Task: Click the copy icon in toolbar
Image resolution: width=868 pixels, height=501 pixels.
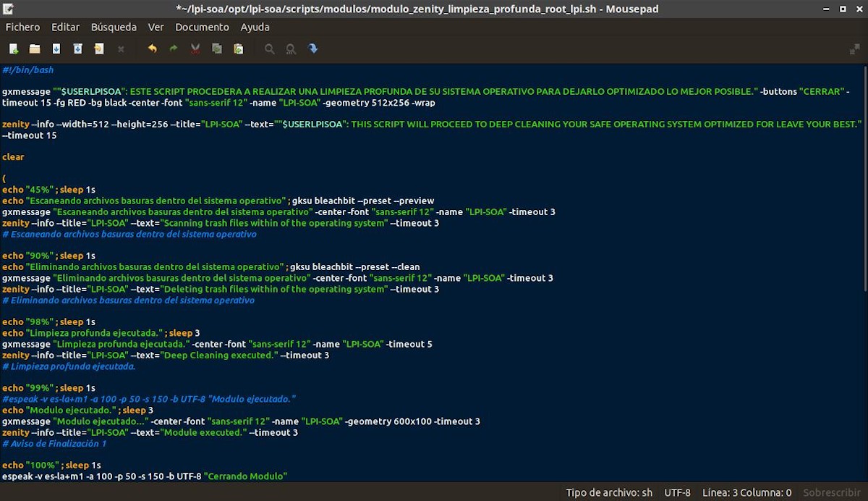Action: pos(216,49)
